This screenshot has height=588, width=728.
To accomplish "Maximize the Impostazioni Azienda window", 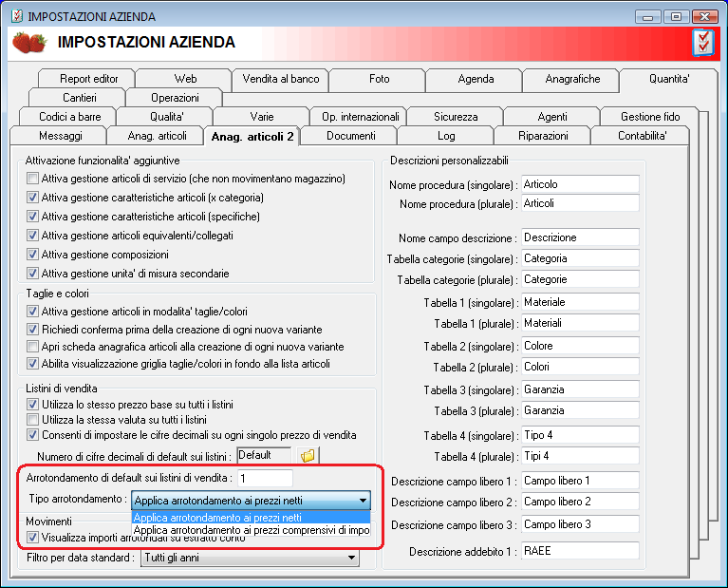I will [676, 17].
